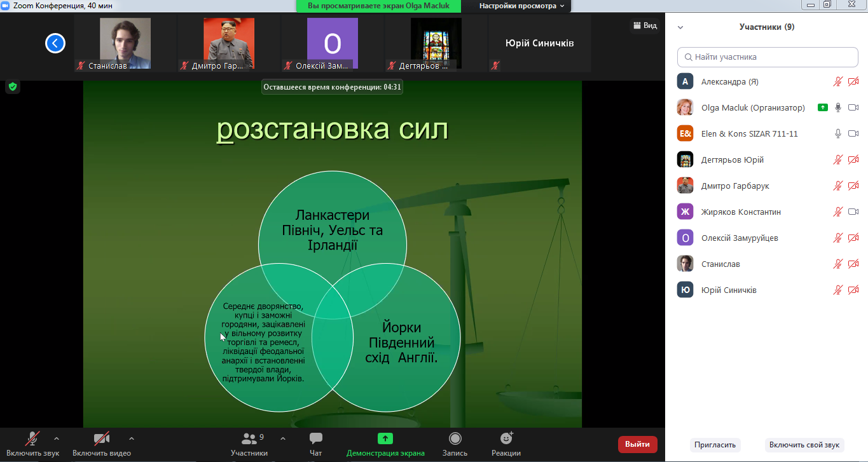Switch layout with the Вид button
868x462 pixels.
[x=644, y=25]
